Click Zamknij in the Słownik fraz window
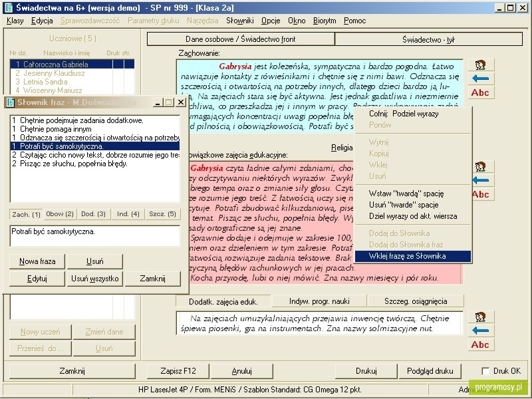532x399 pixels. [152, 279]
